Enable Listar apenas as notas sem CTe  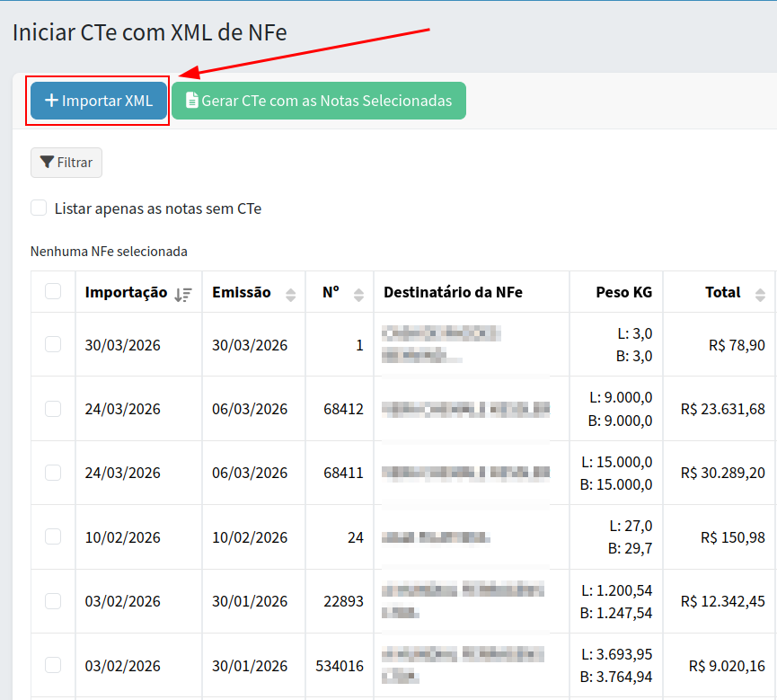(39, 208)
